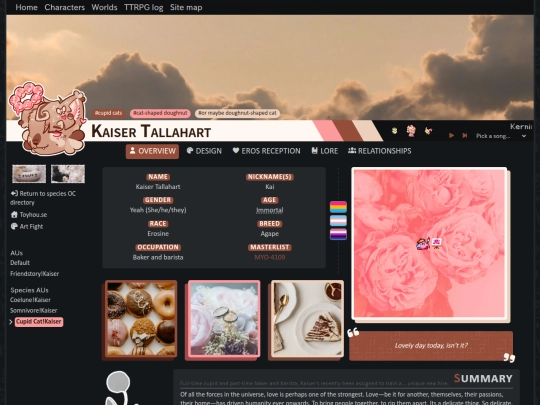Click the return arrow icon in sidebar

pos(14,193)
